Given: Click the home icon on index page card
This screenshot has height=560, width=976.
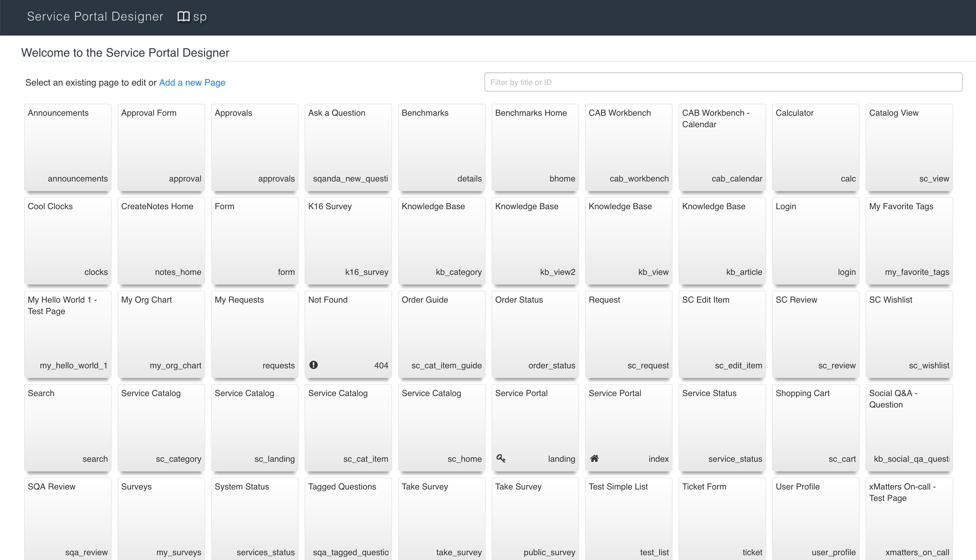Looking at the screenshot, I should tap(594, 458).
